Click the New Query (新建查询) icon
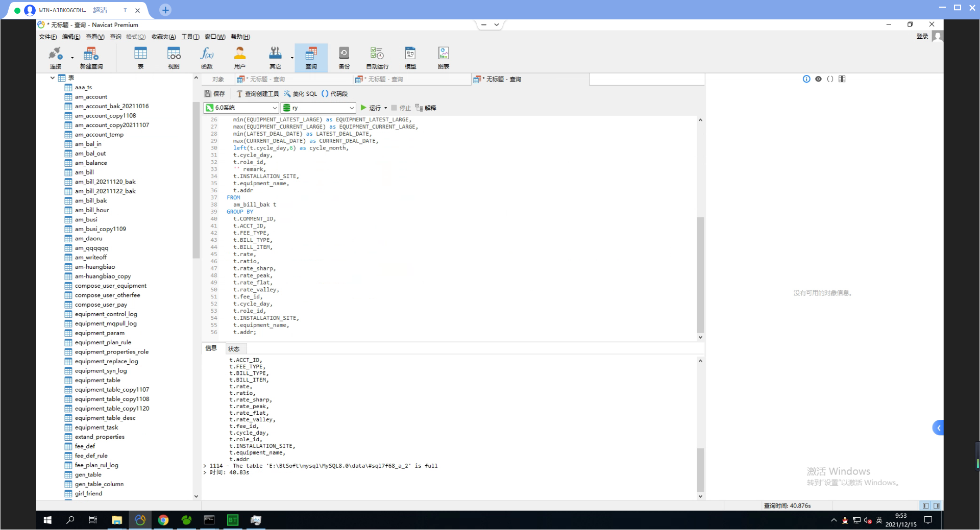This screenshot has width=980, height=530. click(x=91, y=58)
